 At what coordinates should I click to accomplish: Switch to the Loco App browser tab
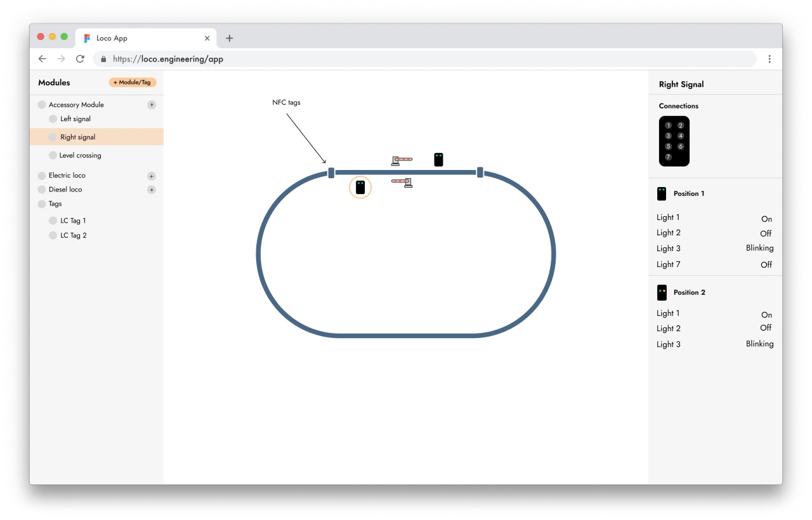[x=146, y=38]
